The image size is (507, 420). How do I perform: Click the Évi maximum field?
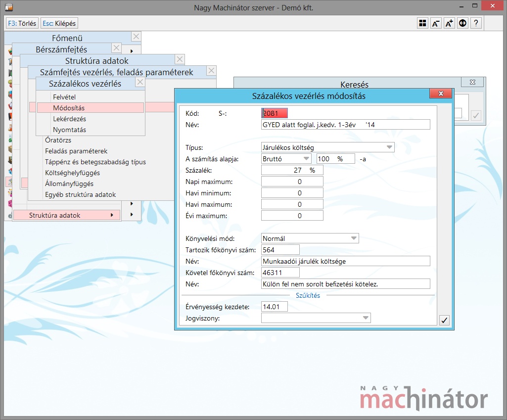292,216
